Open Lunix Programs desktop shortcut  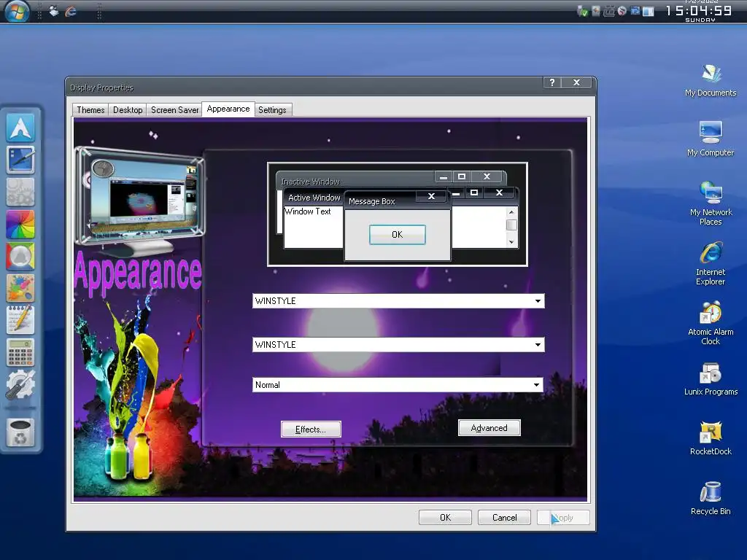pos(711,379)
